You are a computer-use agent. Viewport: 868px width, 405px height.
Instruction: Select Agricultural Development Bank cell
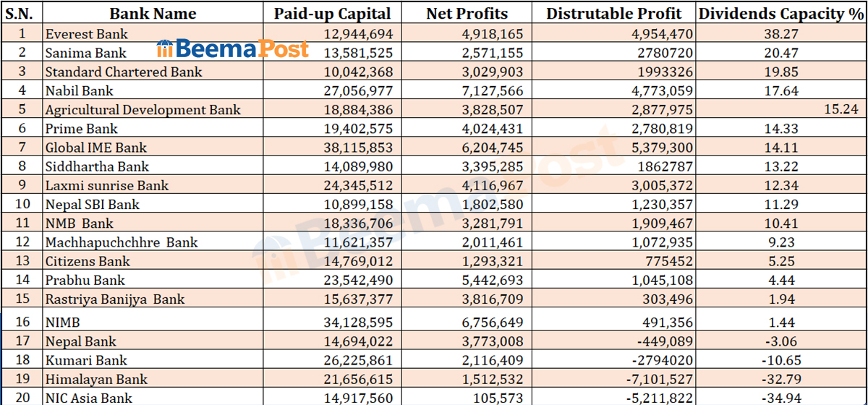pos(142,110)
